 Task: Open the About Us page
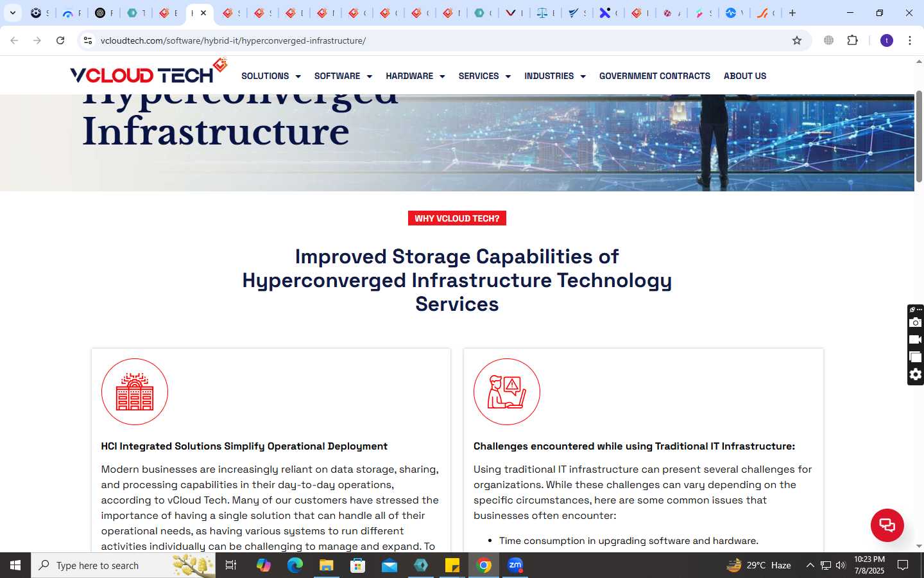[745, 76]
